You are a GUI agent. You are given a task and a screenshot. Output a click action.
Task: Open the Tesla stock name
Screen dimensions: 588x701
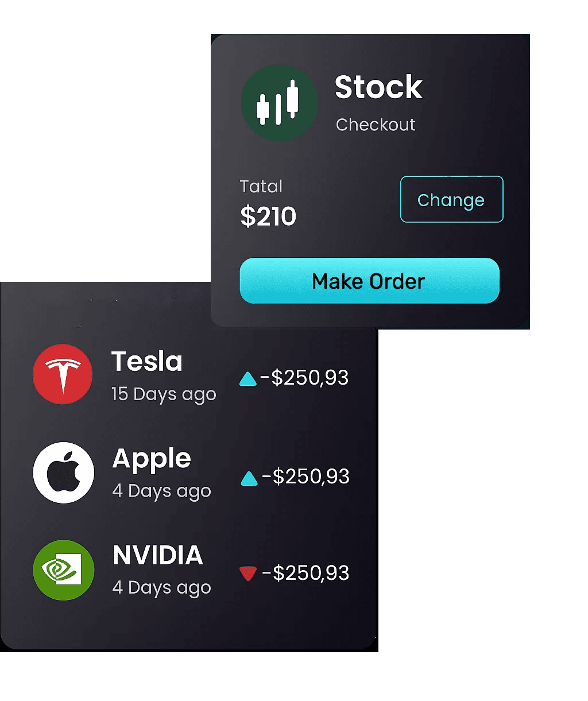(x=146, y=362)
